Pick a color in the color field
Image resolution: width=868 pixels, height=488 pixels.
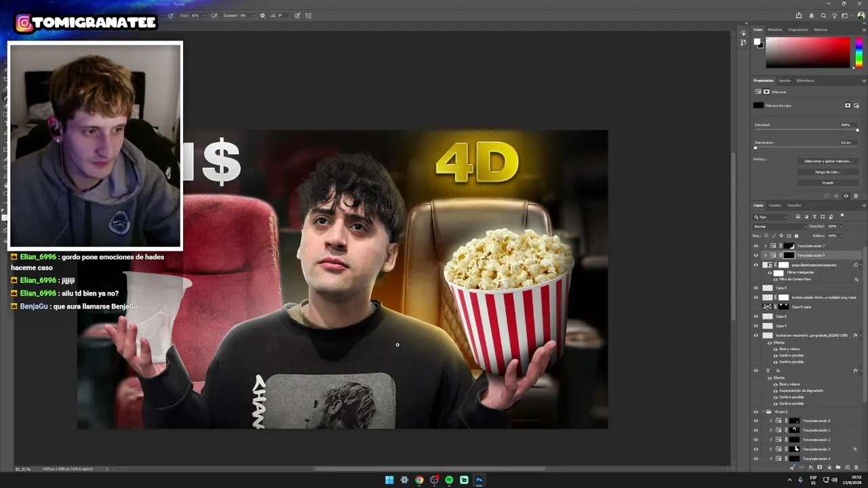(x=808, y=52)
